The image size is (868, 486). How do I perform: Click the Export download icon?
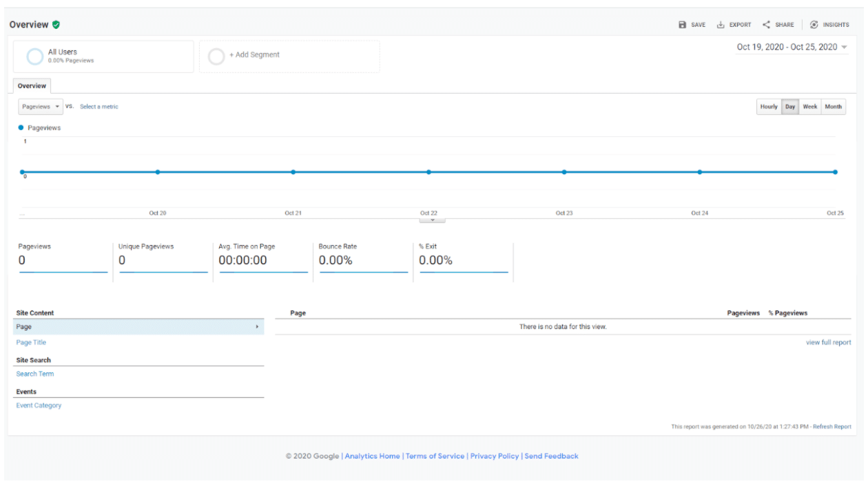[x=721, y=25]
